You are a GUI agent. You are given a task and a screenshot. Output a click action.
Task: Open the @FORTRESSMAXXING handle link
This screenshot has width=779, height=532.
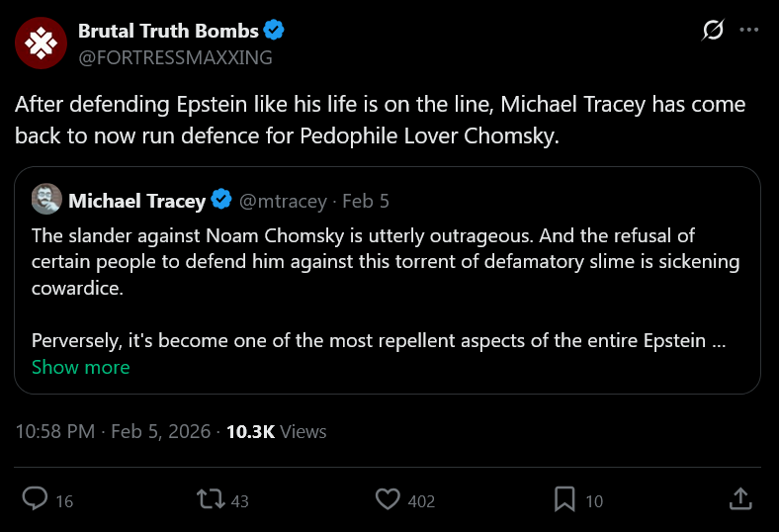175,56
